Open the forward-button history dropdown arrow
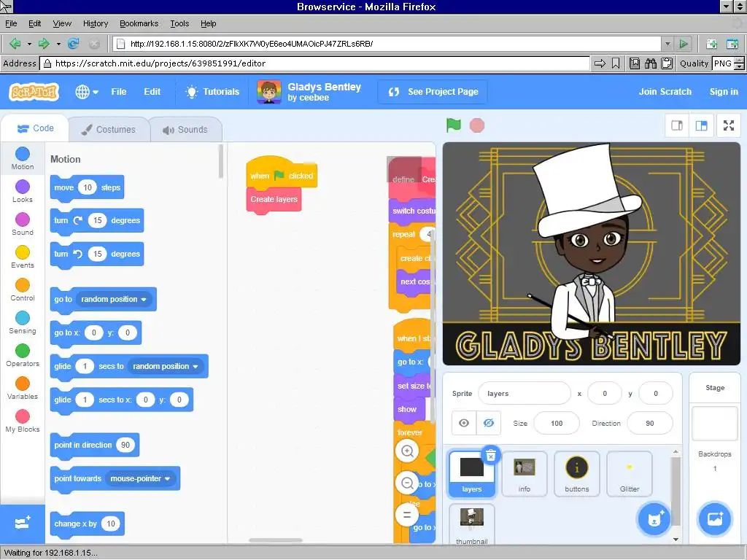 tap(58, 44)
